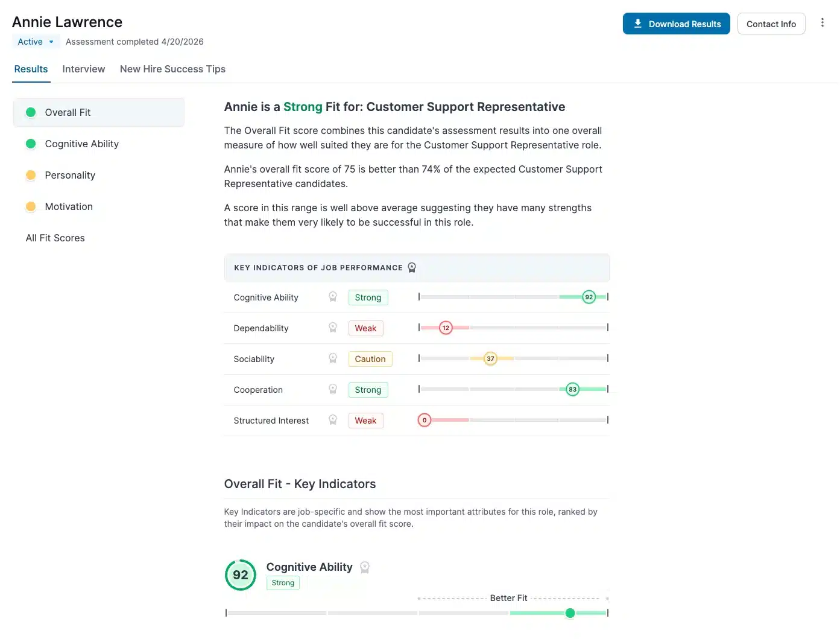
Task: Click the award icon in Cognitive Ability row
Action: (333, 297)
